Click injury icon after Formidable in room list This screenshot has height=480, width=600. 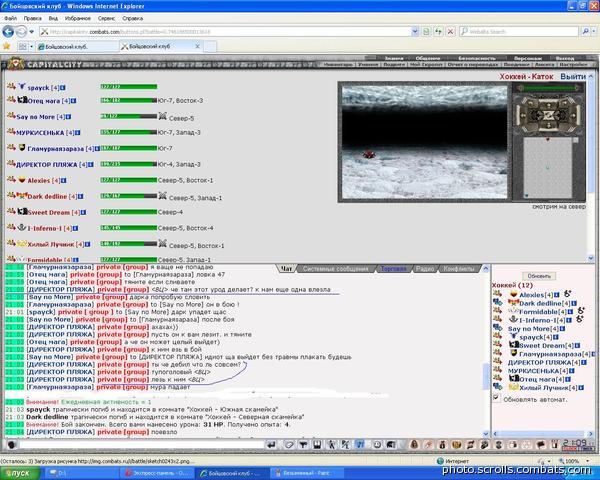point(581,310)
